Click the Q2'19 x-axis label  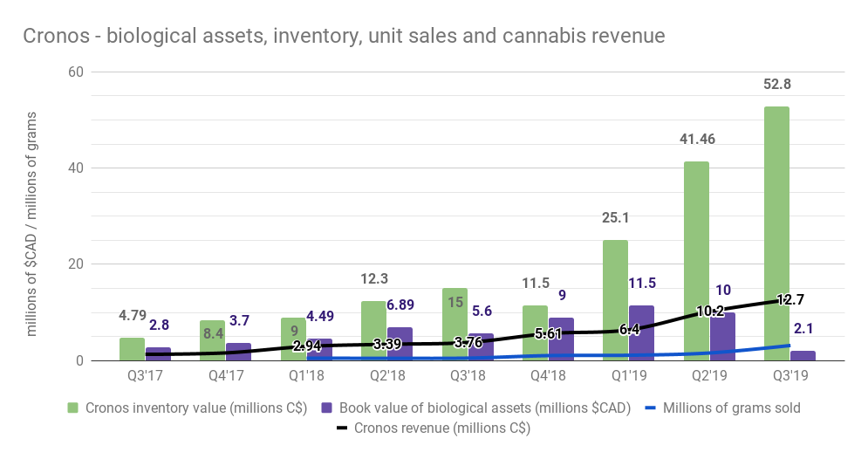click(710, 375)
